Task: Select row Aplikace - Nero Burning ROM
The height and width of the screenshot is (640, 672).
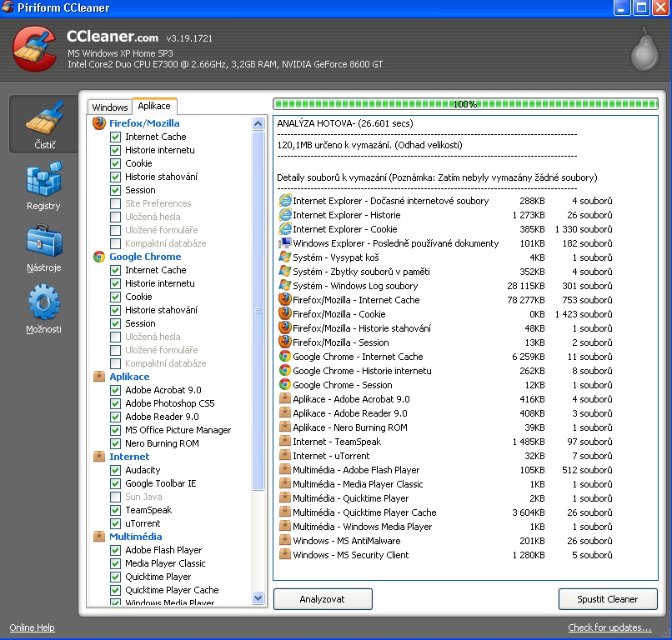Action: click(x=446, y=427)
